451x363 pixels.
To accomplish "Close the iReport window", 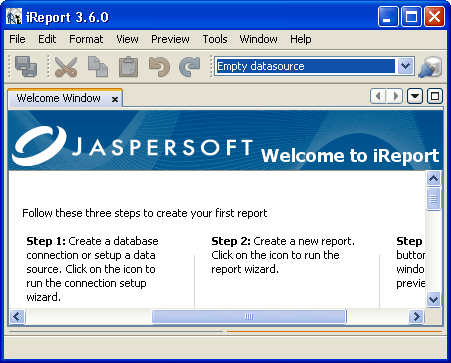I will [x=434, y=17].
